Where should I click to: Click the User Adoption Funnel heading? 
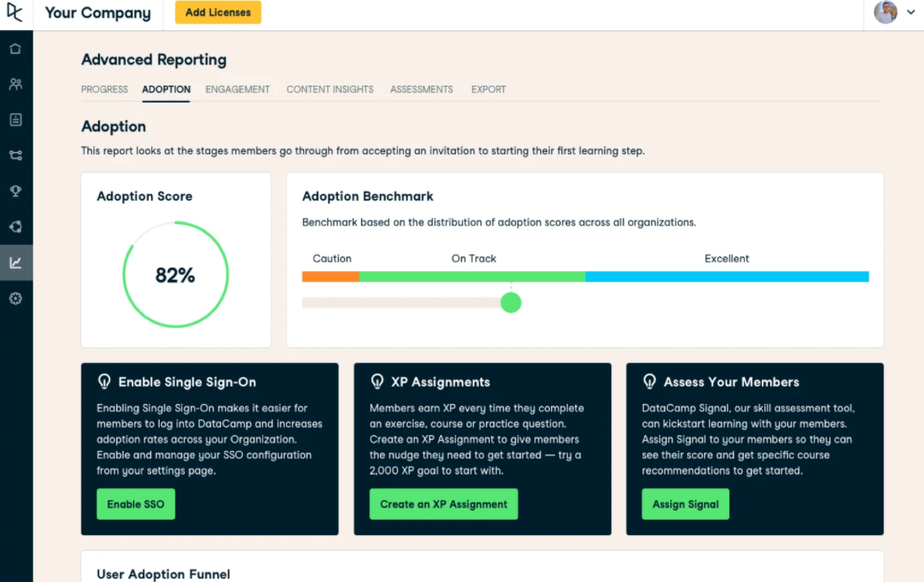coord(163,574)
